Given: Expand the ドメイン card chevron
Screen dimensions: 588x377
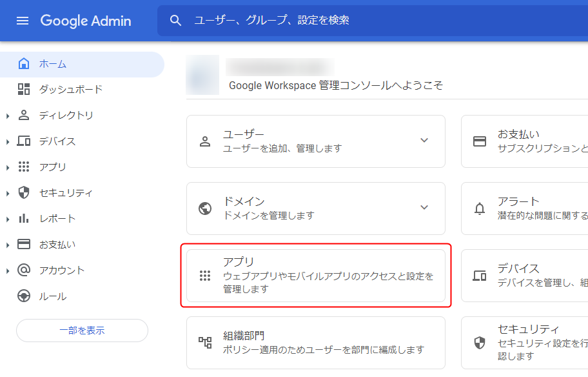Looking at the screenshot, I should click(424, 208).
